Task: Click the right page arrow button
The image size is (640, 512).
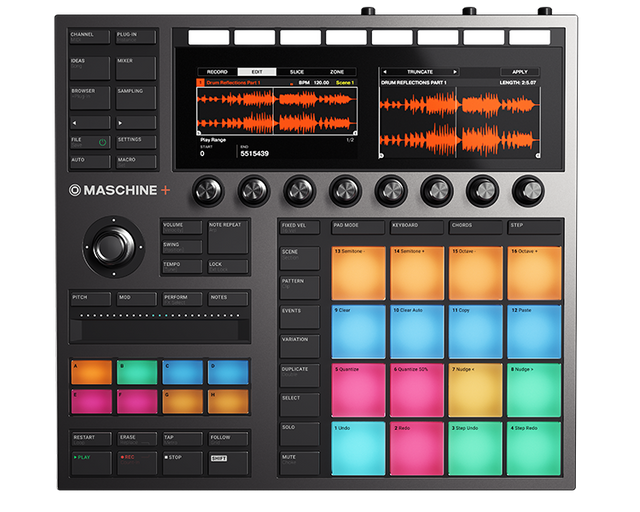Action: 136,122
